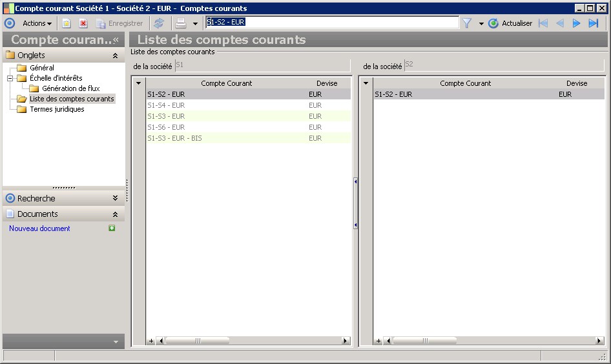611x364 pixels.
Task: Click the lower splitter collapse arrow between grids
Action: 355,225
